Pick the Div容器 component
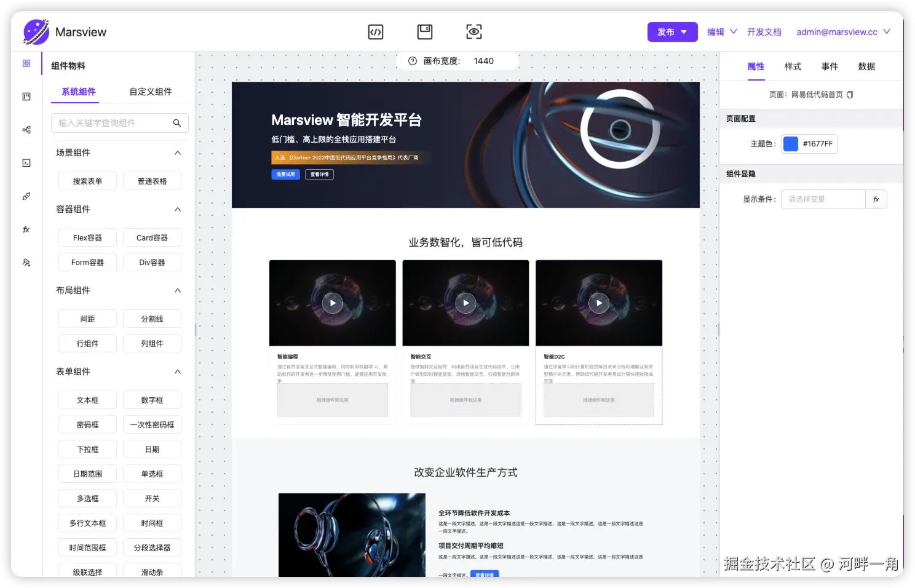915x588 pixels. pos(152,263)
